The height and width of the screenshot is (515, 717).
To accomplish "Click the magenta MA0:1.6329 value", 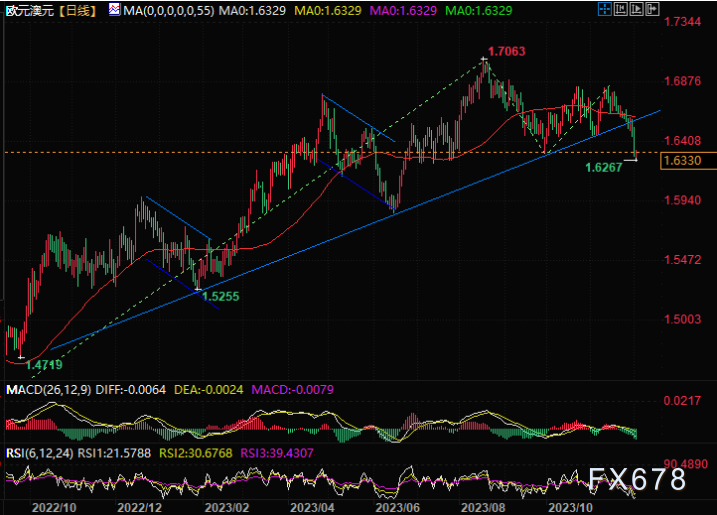I will [403, 11].
